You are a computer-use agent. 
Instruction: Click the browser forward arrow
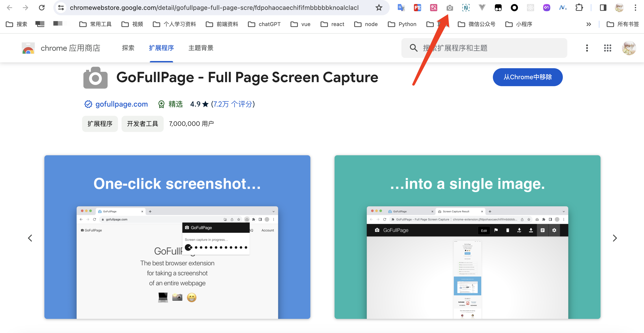pos(25,8)
